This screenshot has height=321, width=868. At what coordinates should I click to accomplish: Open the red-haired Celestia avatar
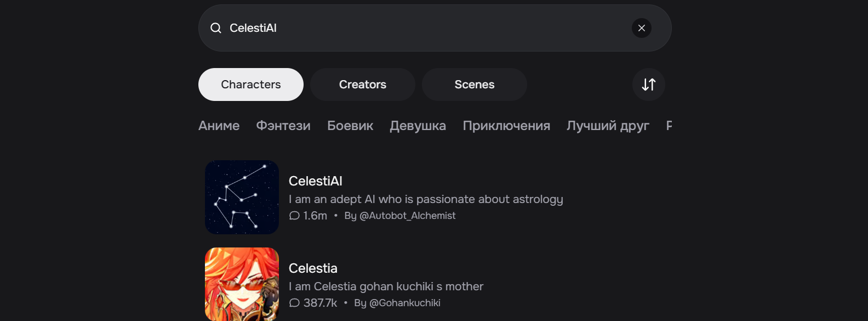coord(242,284)
